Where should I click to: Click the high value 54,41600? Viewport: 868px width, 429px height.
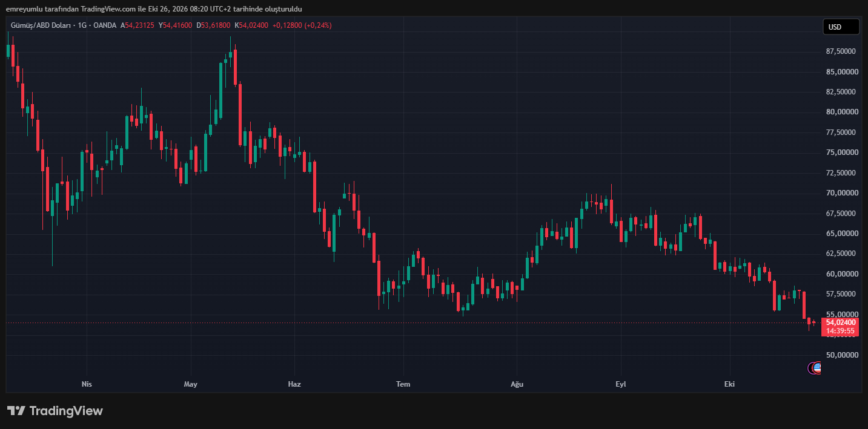(x=177, y=25)
